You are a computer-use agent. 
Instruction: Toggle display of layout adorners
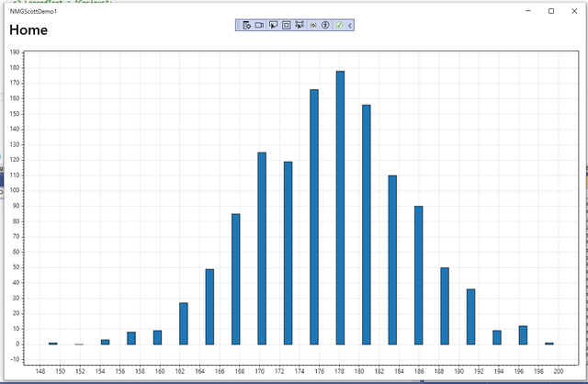286,25
